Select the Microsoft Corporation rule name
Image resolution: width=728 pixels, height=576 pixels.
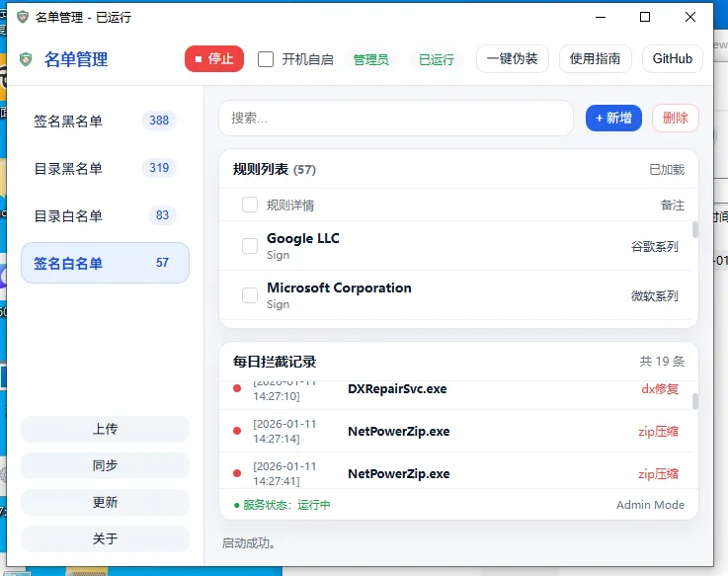pyautogui.click(x=339, y=288)
